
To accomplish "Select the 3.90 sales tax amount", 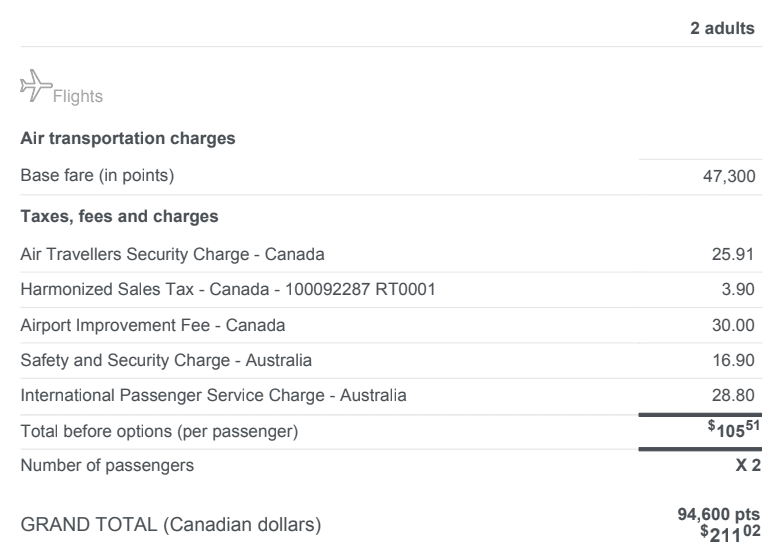I will click(x=740, y=291).
